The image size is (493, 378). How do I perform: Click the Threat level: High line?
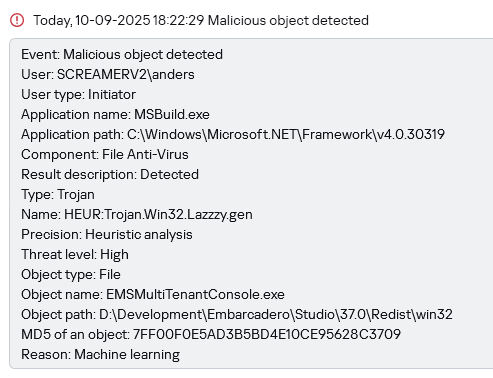[x=75, y=254]
